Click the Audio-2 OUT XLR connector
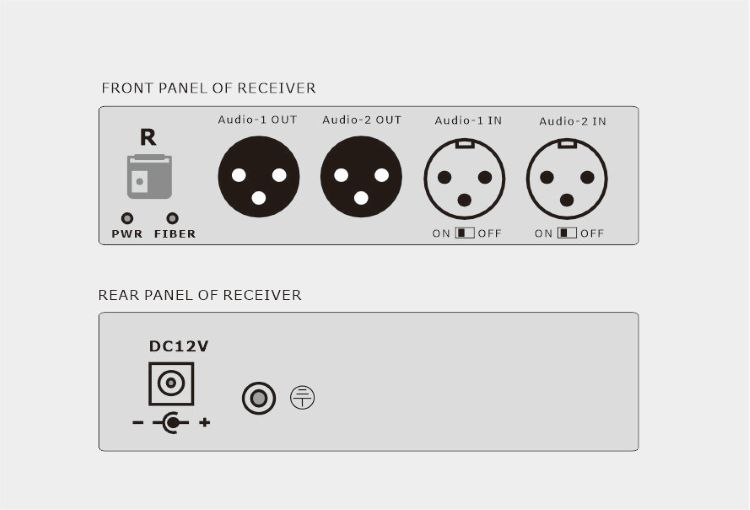The image size is (750, 510). 361,177
